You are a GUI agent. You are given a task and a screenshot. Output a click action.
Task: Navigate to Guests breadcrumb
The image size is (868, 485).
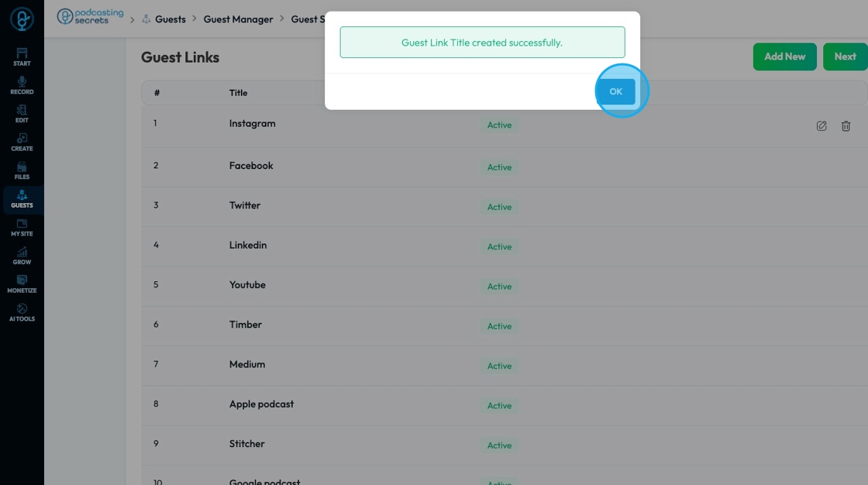(170, 19)
